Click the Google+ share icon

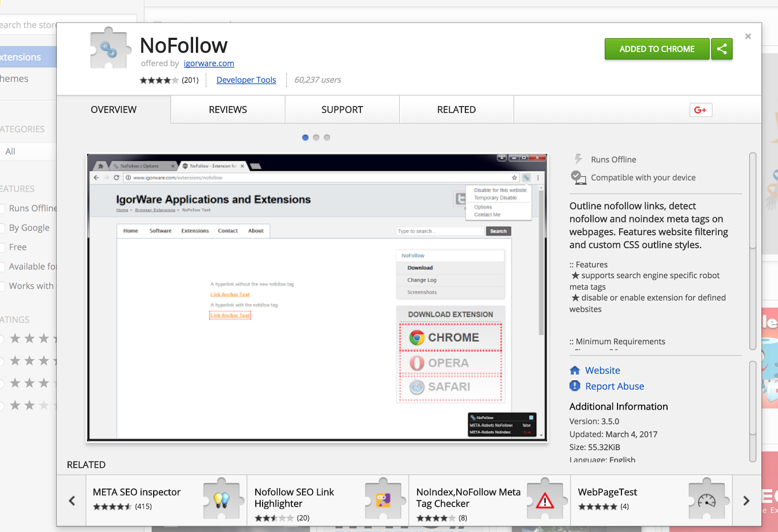pyautogui.click(x=701, y=110)
